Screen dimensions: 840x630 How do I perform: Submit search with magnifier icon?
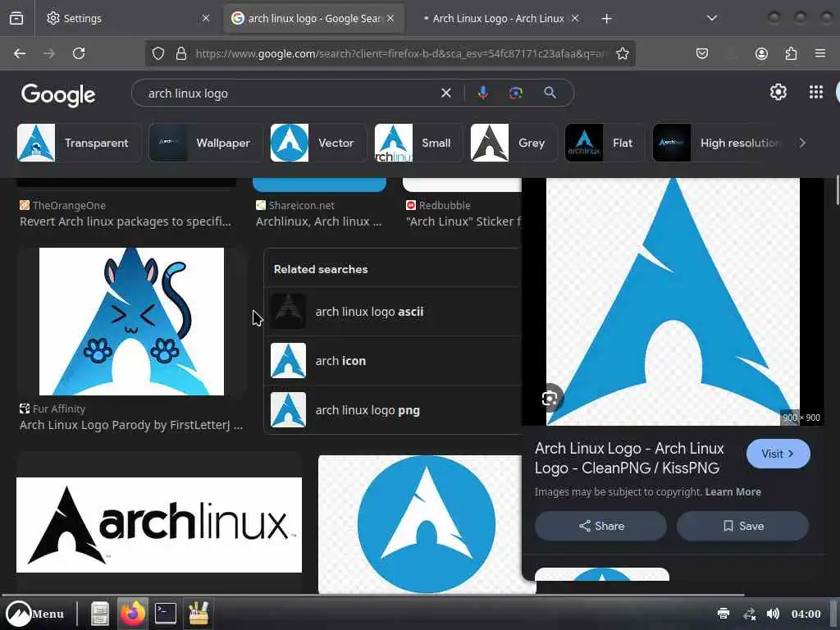click(x=550, y=93)
